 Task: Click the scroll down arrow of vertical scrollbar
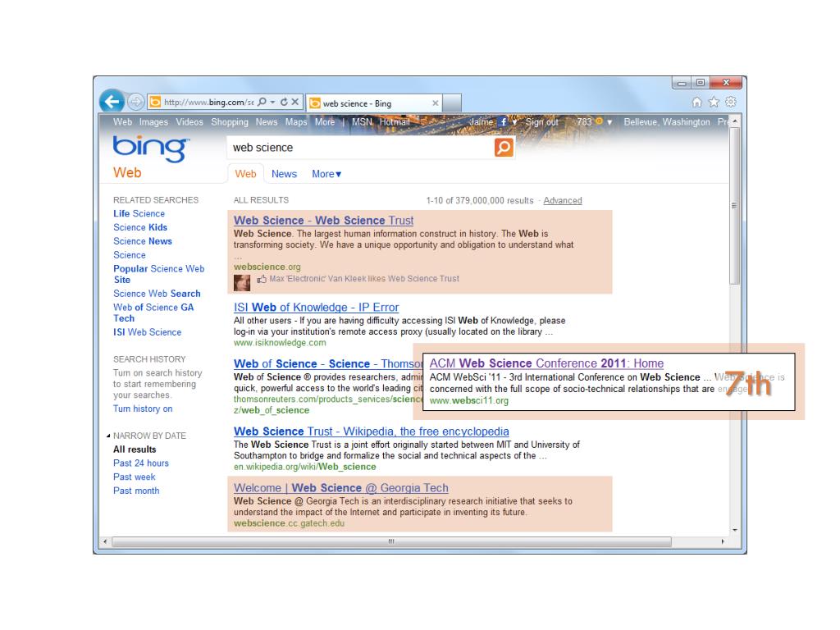point(734,530)
